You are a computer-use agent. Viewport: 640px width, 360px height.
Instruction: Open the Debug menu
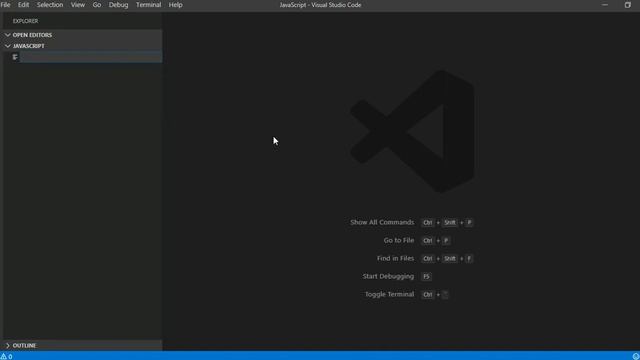pyautogui.click(x=118, y=5)
